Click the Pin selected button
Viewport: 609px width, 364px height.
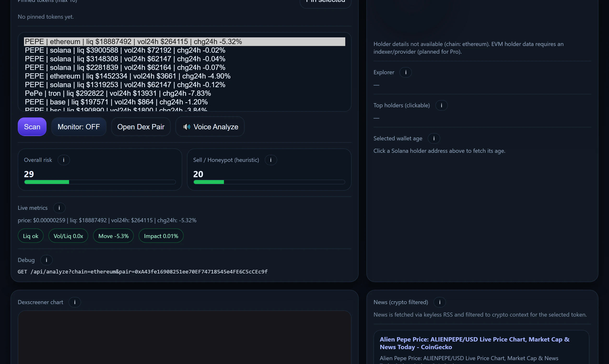[x=325, y=3]
